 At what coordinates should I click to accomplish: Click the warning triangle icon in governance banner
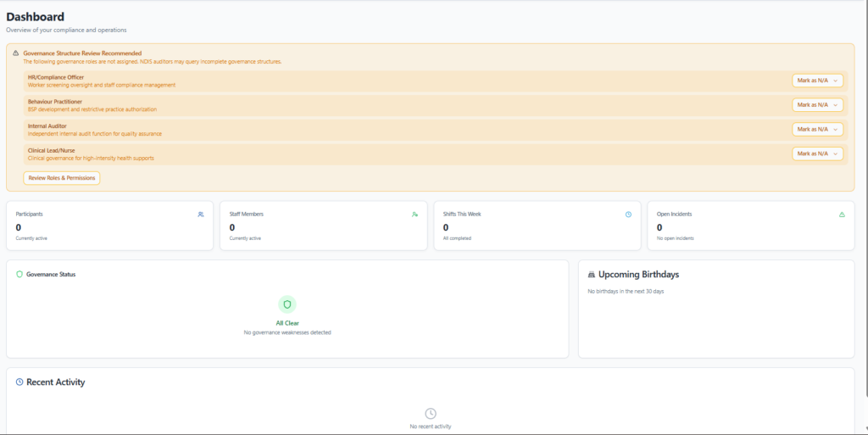pos(16,53)
